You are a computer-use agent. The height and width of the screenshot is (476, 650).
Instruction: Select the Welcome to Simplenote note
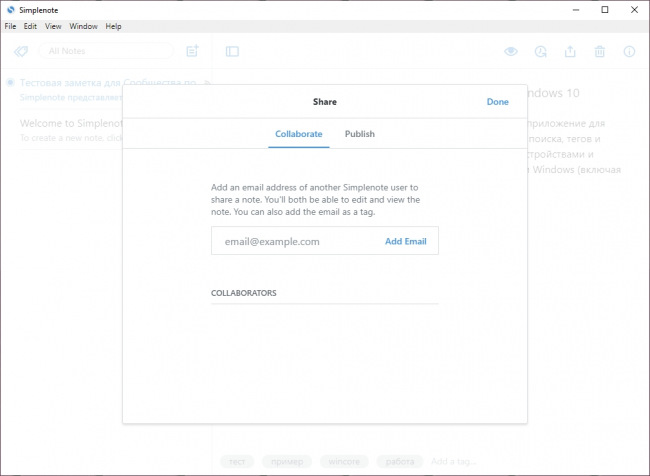click(70, 130)
